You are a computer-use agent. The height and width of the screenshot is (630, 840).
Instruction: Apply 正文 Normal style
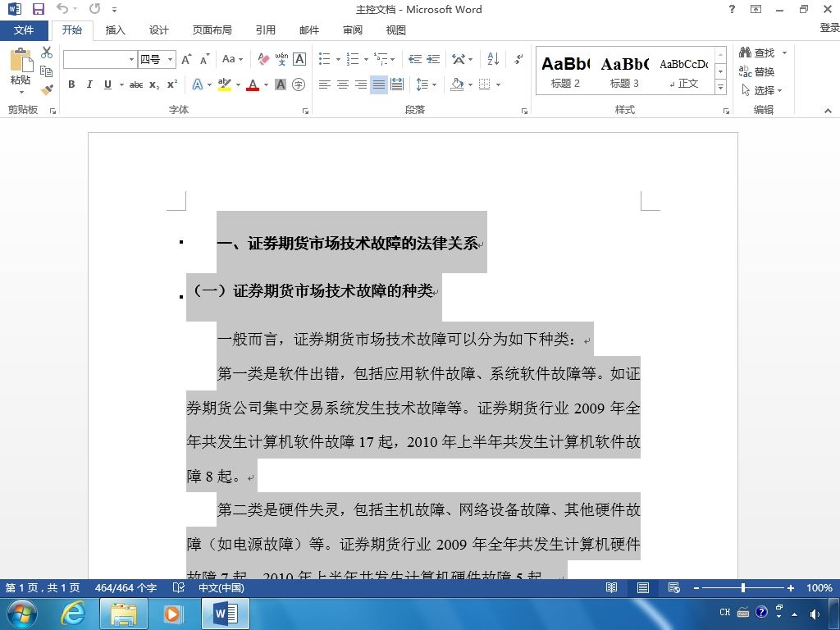click(x=684, y=71)
